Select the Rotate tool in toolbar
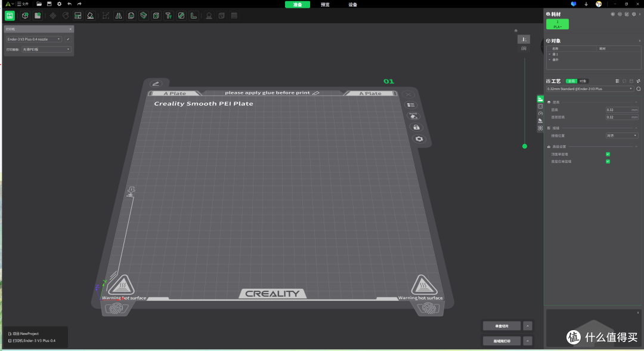 66,16
